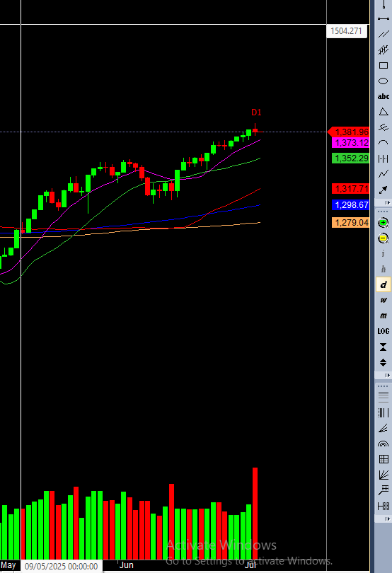The width and height of the screenshot is (392, 573).
Task: Select the triangle drawing tool
Action: pyautogui.click(x=384, y=112)
